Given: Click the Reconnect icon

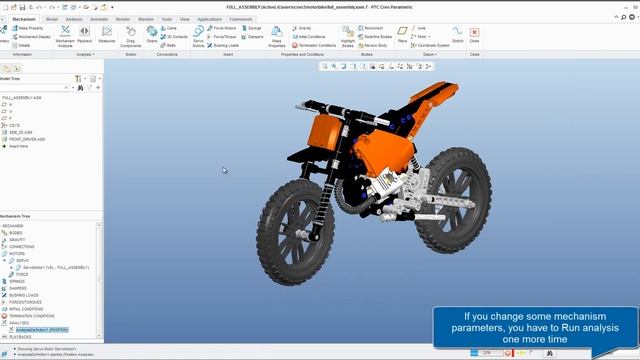Looking at the screenshot, I should click(371, 28).
